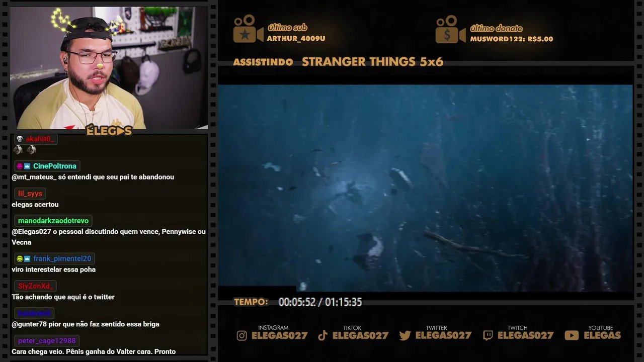The width and height of the screenshot is (644, 362).
Task: Click the ELEGAS logo under the webcam
Action: coord(109,130)
